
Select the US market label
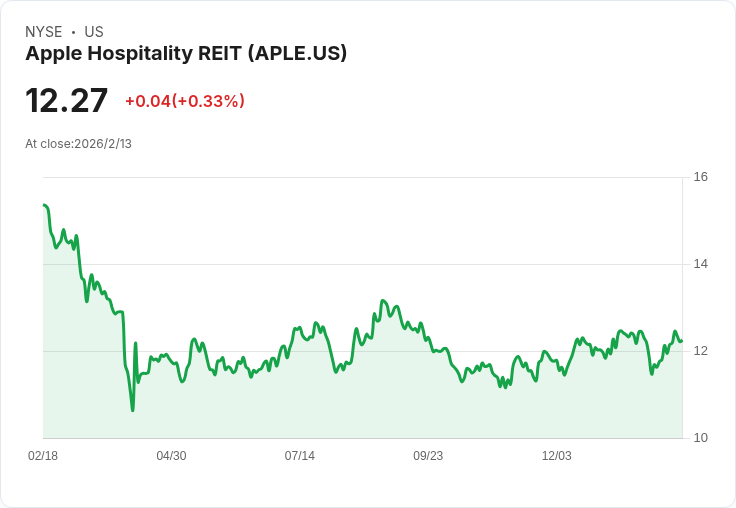coord(94,32)
